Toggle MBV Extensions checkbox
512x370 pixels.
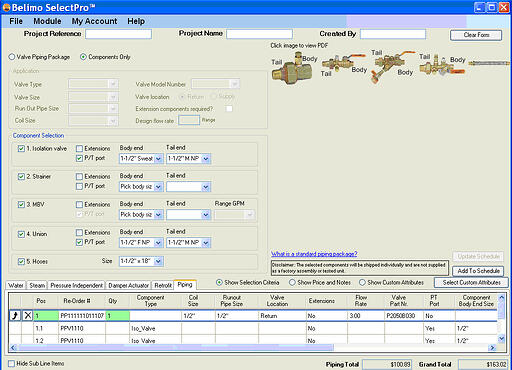79,204
